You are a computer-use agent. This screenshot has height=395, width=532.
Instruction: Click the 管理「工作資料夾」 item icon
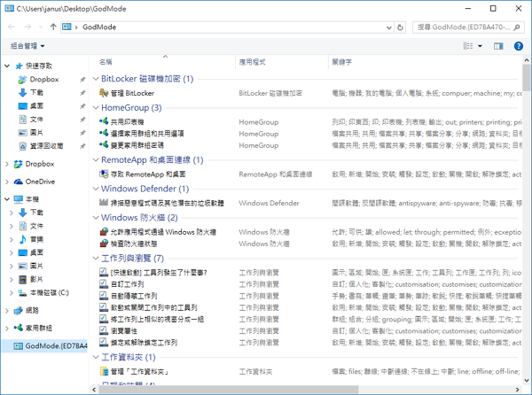(104, 371)
